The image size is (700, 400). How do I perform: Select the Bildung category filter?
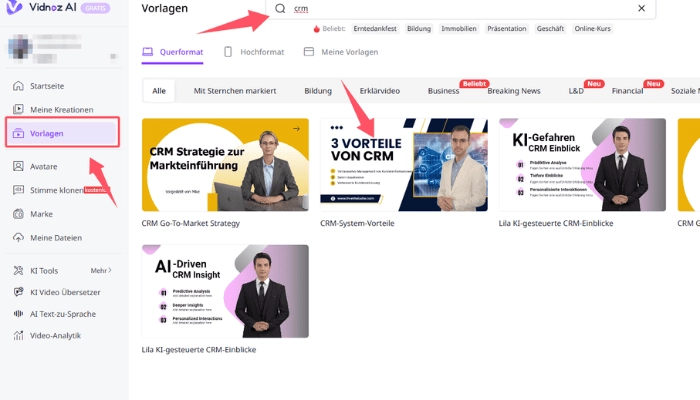(318, 91)
